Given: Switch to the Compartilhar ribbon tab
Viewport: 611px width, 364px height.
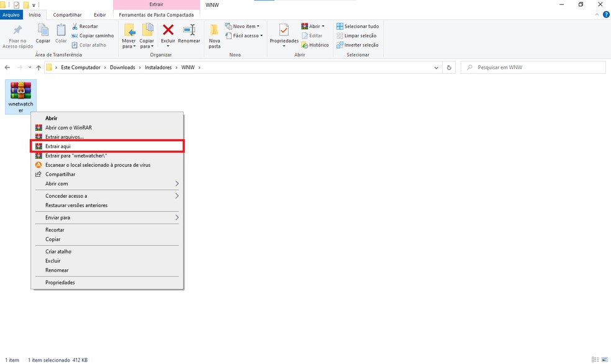Looking at the screenshot, I should [67, 14].
